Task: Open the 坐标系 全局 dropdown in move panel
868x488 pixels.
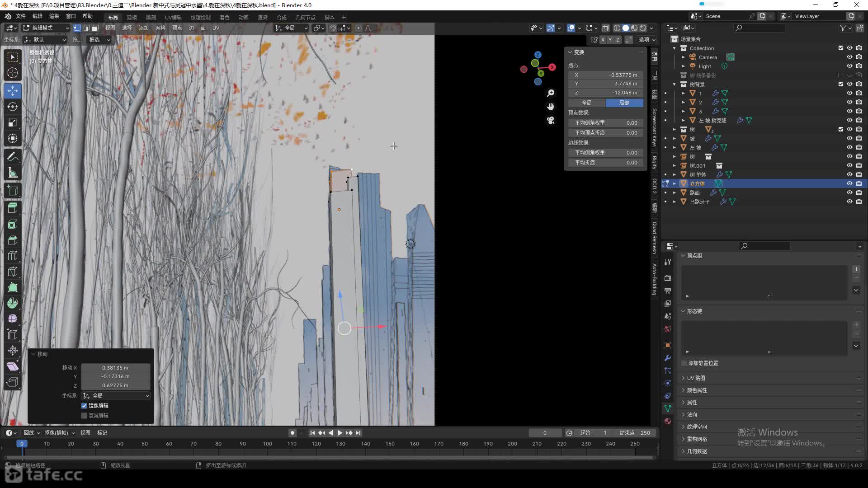Action: [116, 396]
